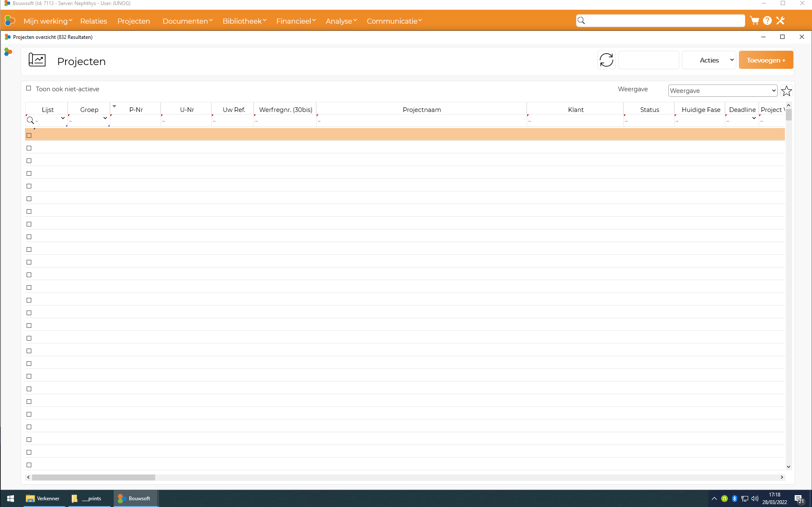Viewport: 812px width, 507px height.
Task: Open the Groep filter dropdown arrow
Action: coord(105,118)
